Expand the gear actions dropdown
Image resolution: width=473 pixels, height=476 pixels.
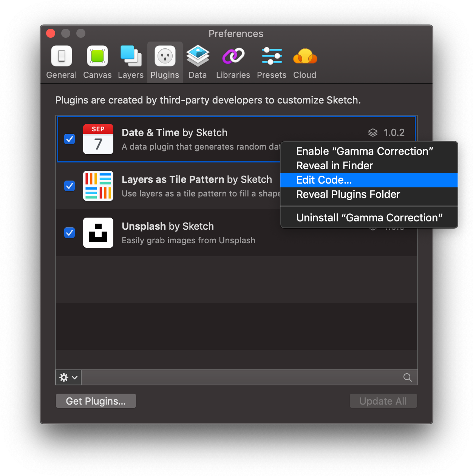pyautogui.click(x=68, y=377)
